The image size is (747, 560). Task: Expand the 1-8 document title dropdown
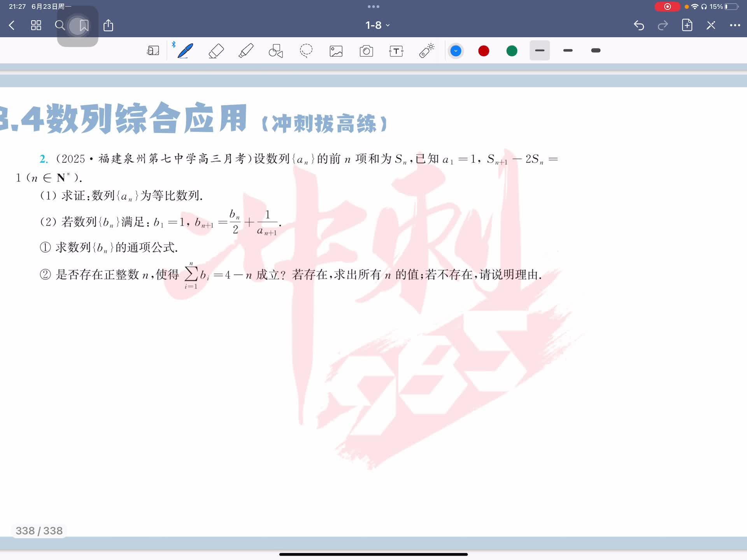377,25
